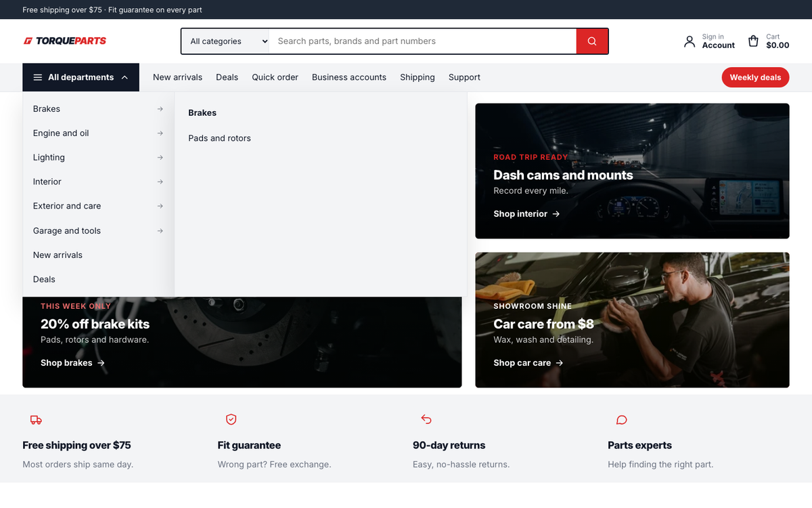This screenshot has height=508, width=812.
Task: Expand the Exterior and care submenu arrow
Action: pos(160,206)
